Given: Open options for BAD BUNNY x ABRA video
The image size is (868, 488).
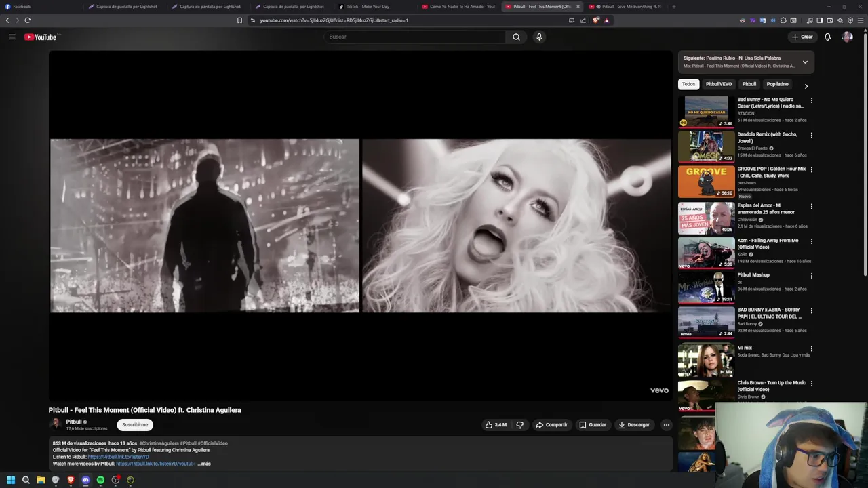Looking at the screenshot, I should click(811, 310).
